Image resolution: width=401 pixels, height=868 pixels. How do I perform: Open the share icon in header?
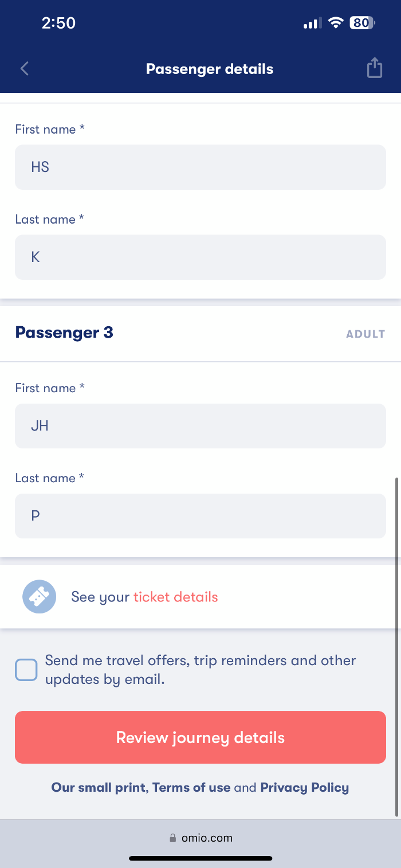click(374, 68)
